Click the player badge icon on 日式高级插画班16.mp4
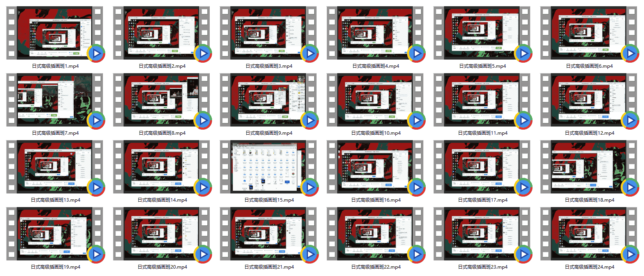Viewport: 644px width, 276px height. coord(416,187)
